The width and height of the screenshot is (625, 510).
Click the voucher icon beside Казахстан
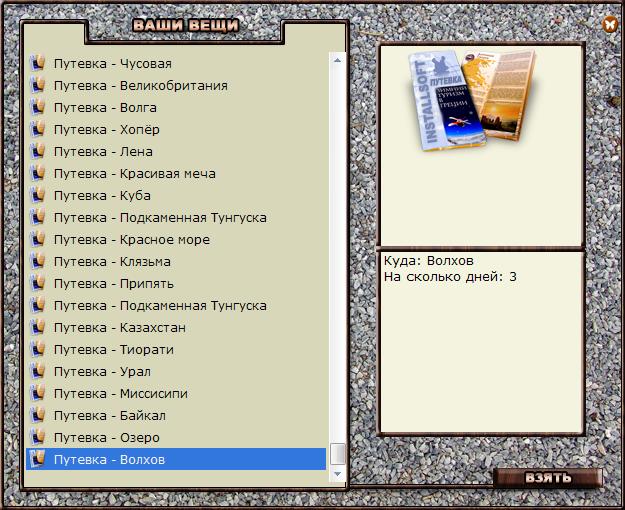(37, 327)
